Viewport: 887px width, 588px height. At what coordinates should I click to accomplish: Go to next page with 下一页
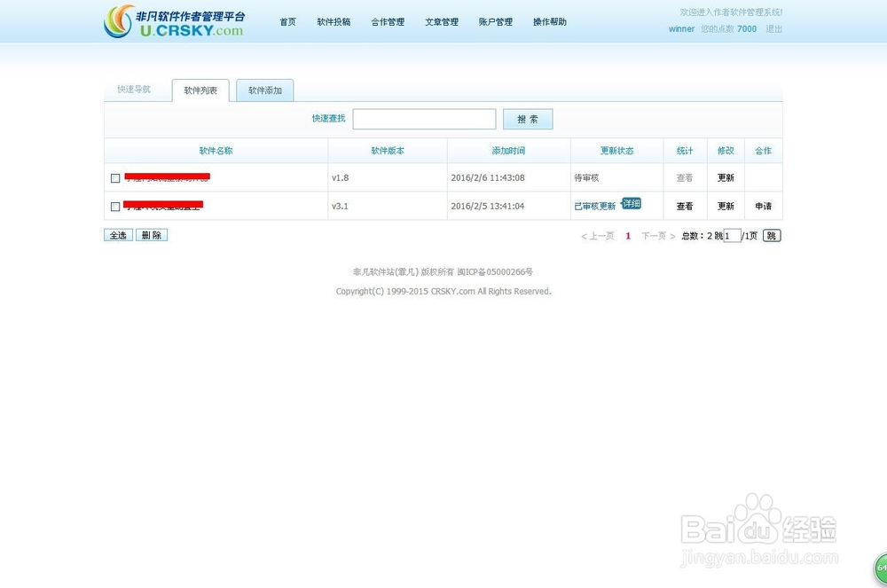pos(654,235)
